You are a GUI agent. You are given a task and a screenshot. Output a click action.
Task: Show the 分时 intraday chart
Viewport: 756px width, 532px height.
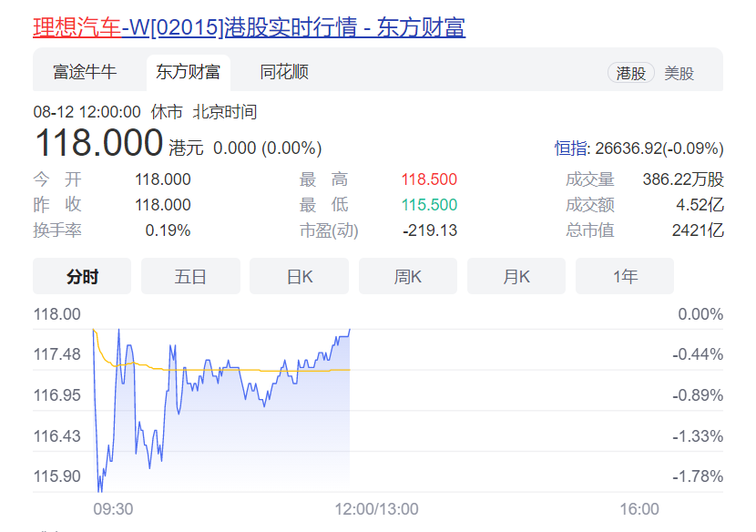[82, 276]
